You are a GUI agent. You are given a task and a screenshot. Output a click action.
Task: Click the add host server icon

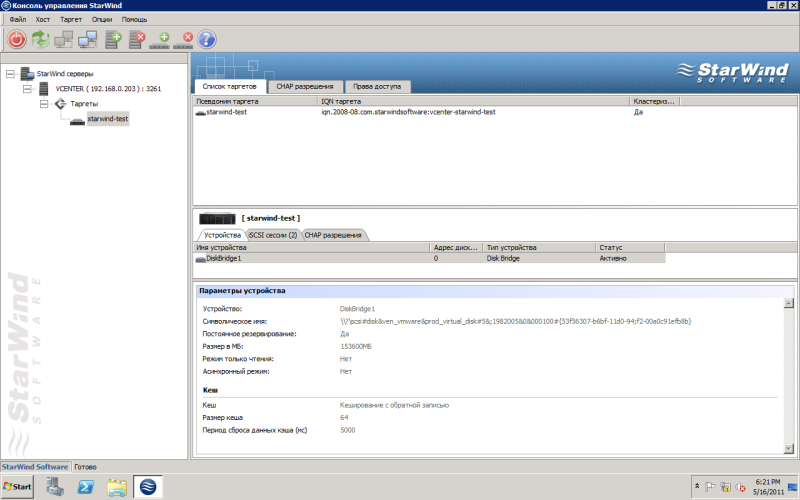(x=113, y=39)
